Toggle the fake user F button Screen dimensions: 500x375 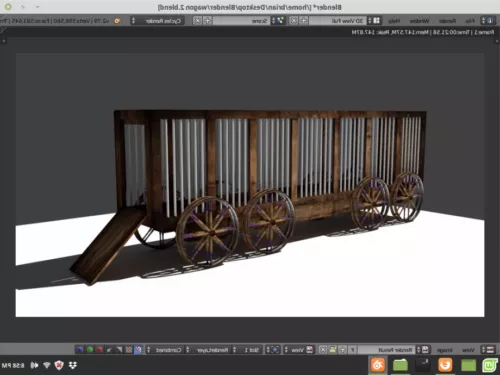click(352, 350)
